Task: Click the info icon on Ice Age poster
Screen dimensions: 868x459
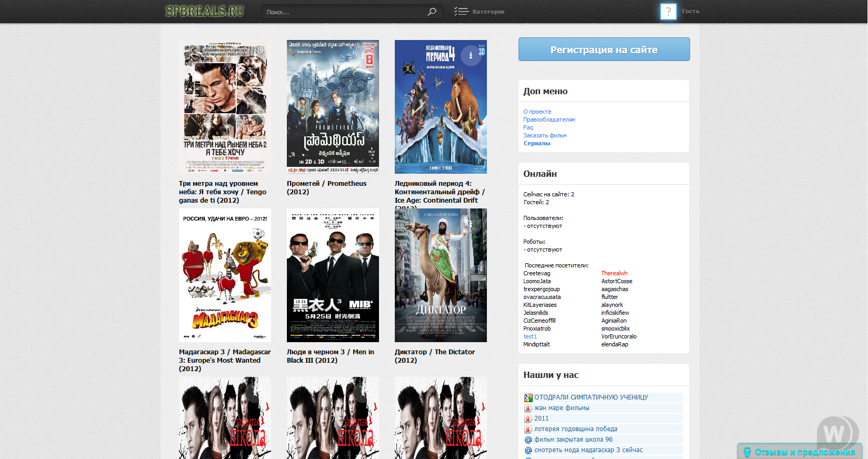Action: pos(471,55)
